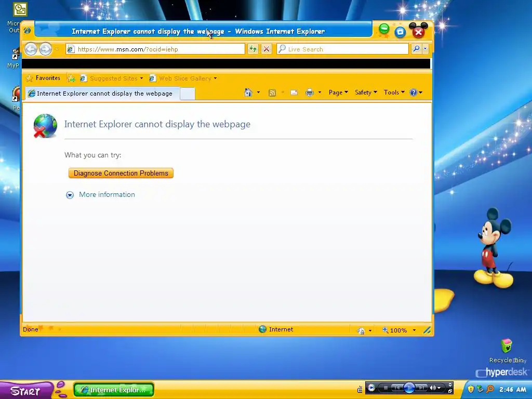
Task: Click the Read Mail envelope icon
Action: pos(294,92)
